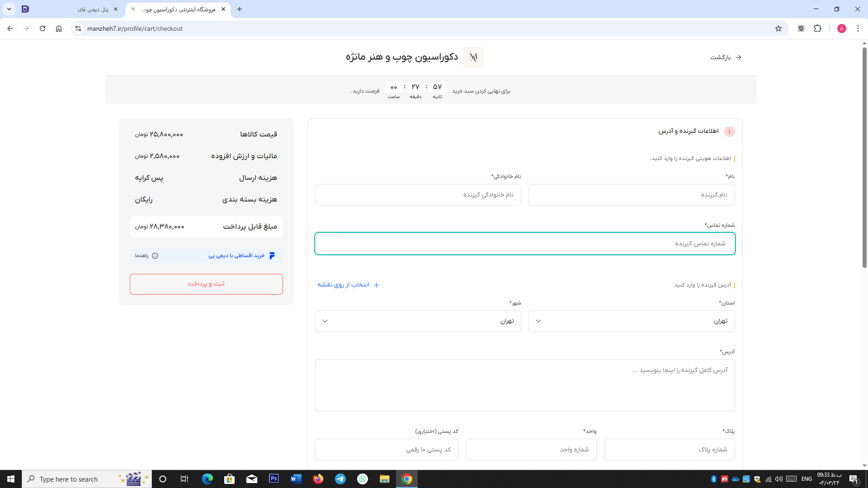
Task: Click the Manzheh store logo
Action: 473,57
